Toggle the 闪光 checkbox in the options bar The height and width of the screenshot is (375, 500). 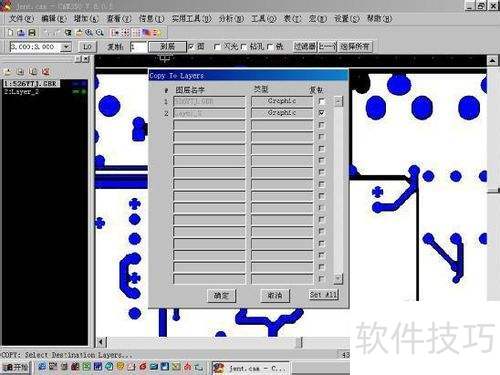point(217,47)
